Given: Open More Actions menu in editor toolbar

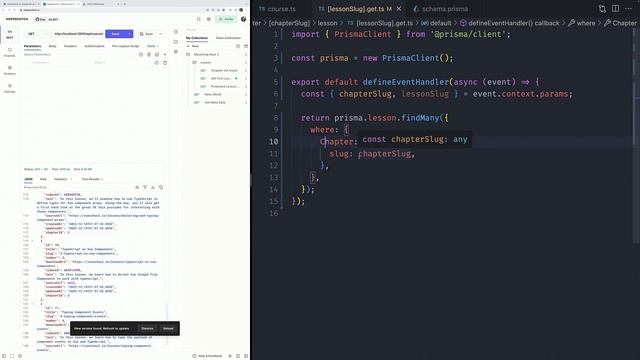Looking at the screenshot, I should click(x=628, y=9).
